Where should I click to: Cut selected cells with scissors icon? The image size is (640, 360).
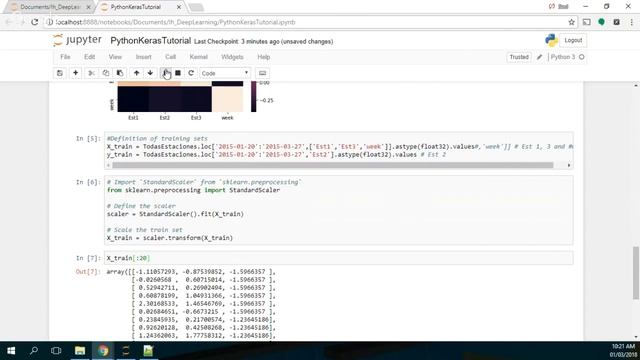click(x=91, y=73)
